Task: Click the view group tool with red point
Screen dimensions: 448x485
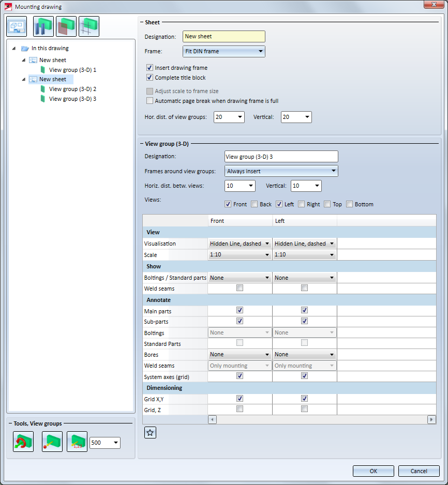Action: 52,442
